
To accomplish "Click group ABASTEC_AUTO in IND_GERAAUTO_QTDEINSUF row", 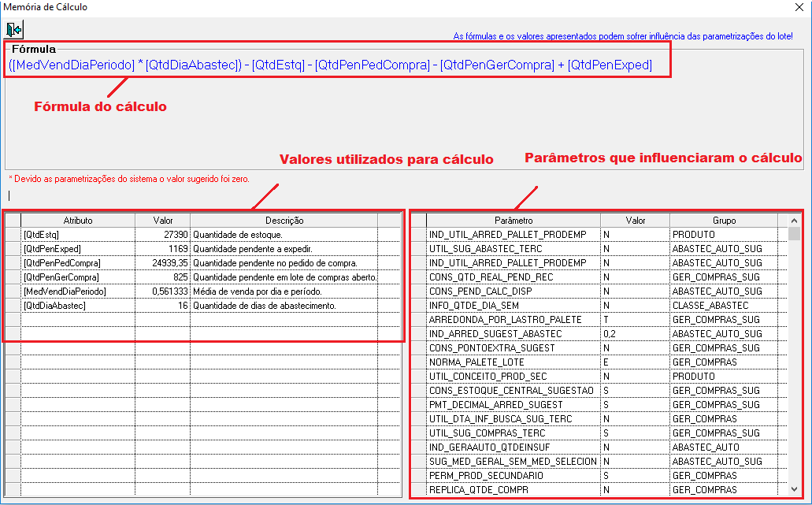I will [x=706, y=447].
